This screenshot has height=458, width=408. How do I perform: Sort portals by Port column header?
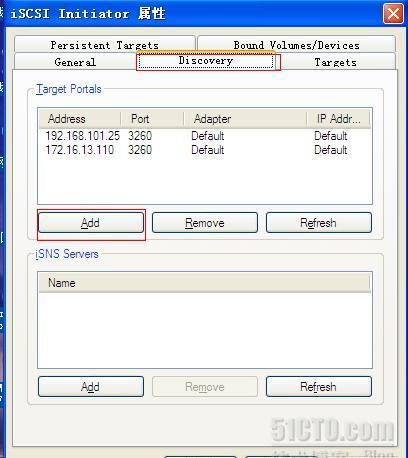pos(152,119)
